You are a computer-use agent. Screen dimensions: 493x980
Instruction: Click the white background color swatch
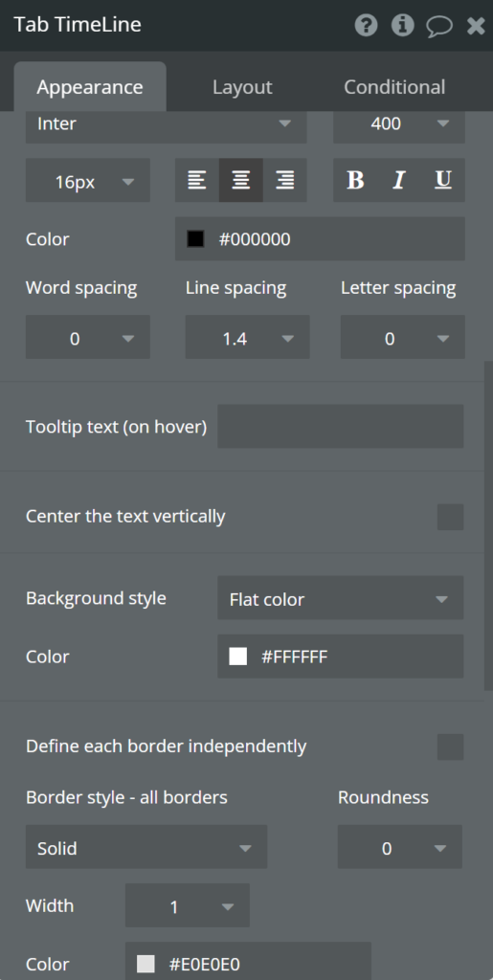click(x=238, y=657)
